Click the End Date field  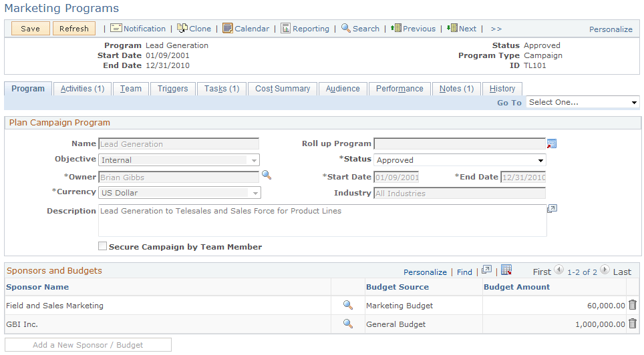point(523,177)
